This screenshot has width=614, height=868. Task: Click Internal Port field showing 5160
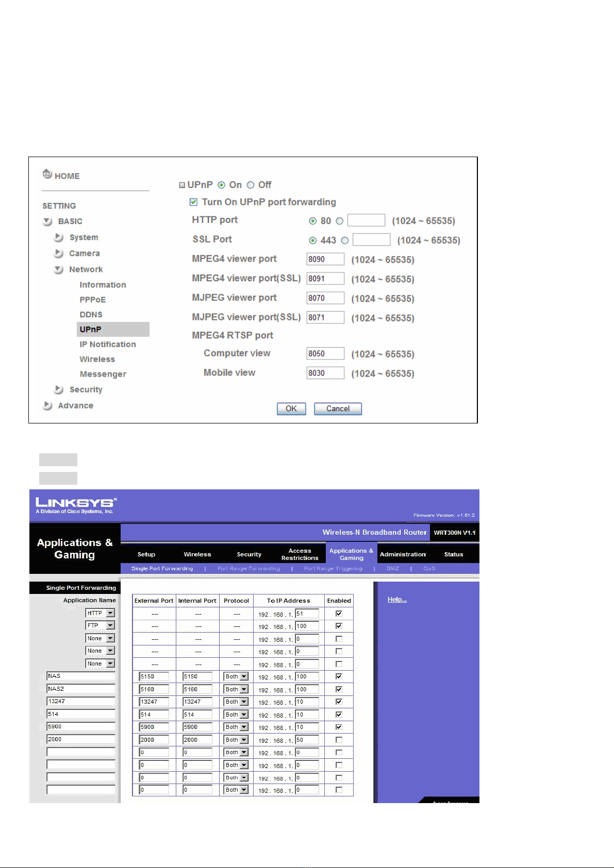click(197, 689)
